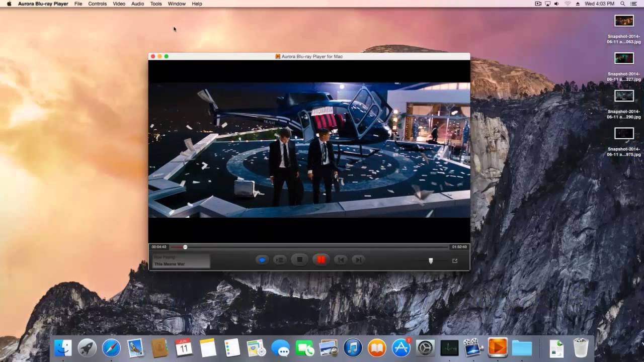Screen dimensions: 644x362
Task: Open Maps from the Dock
Action: (x=256, y=348)
